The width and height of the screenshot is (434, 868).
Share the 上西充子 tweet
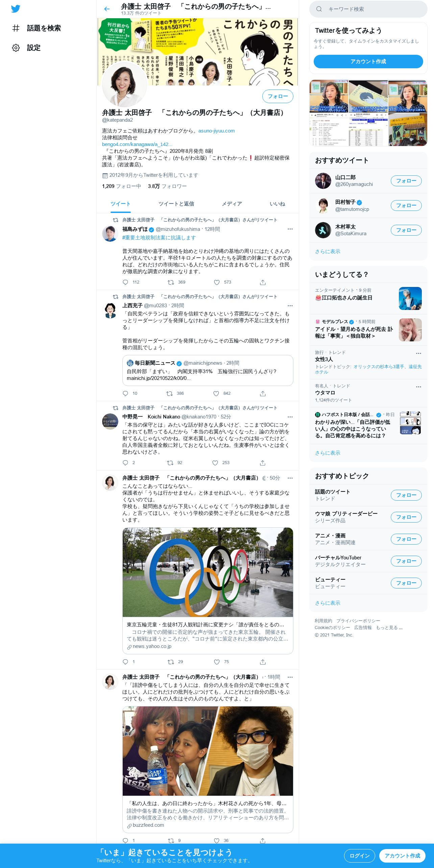[x=263, y=393]
